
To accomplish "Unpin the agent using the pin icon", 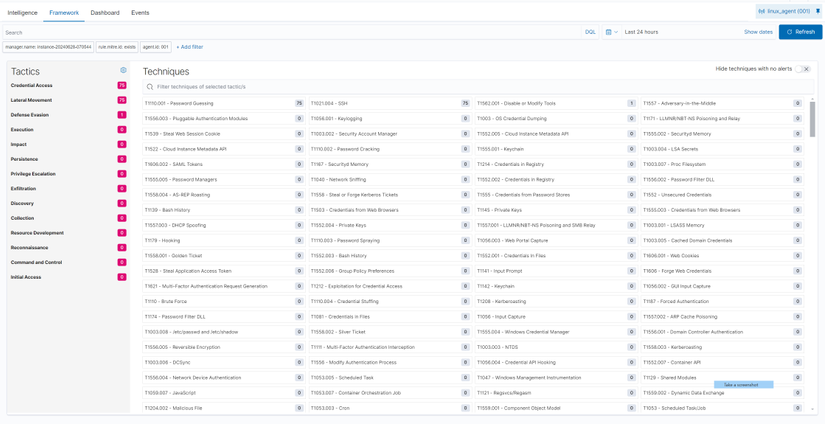I will click(818, 11).
